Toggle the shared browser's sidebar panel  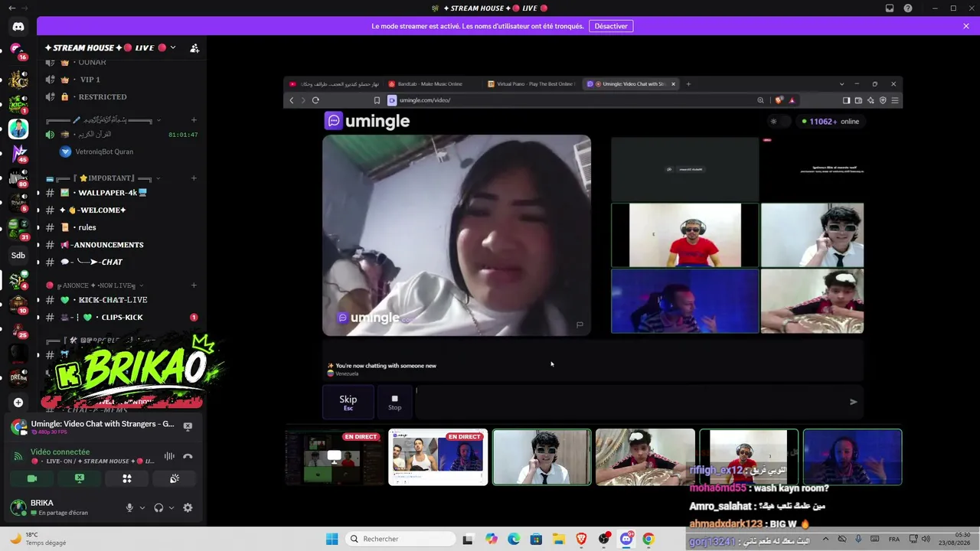point(846,100)
